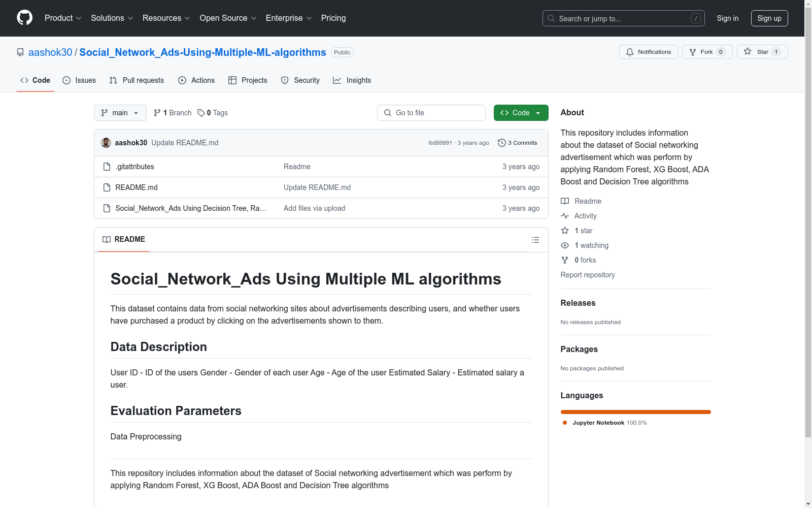View the 0 Tags list
This screenshot has height=508, width=812.
pyautogui.click(x=213, y=113)
